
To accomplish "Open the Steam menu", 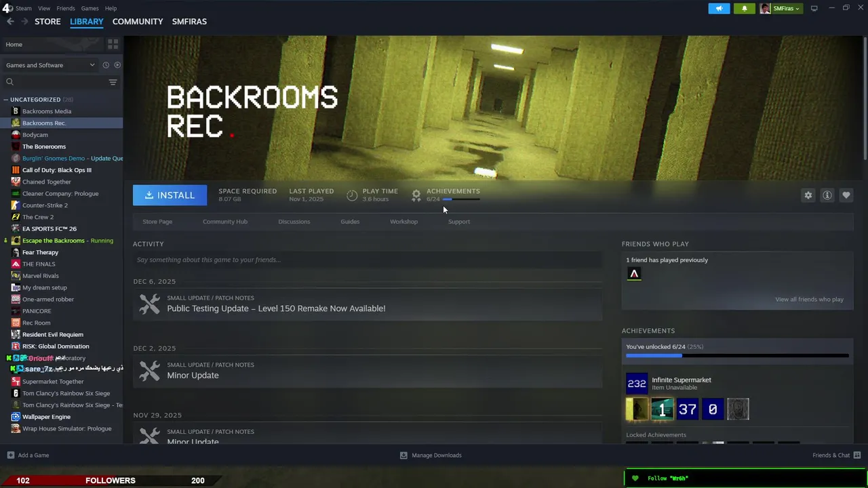I will [x=24, y=8].
